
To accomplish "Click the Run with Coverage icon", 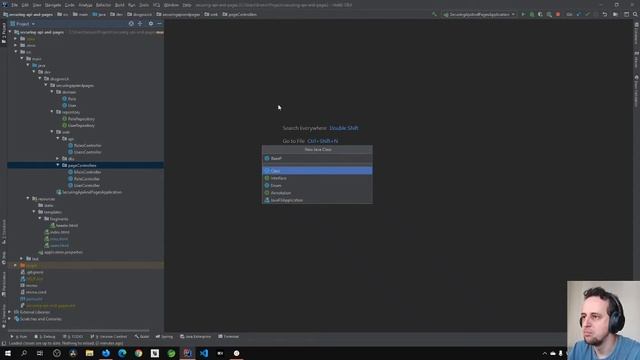I will tap(540, 14).
